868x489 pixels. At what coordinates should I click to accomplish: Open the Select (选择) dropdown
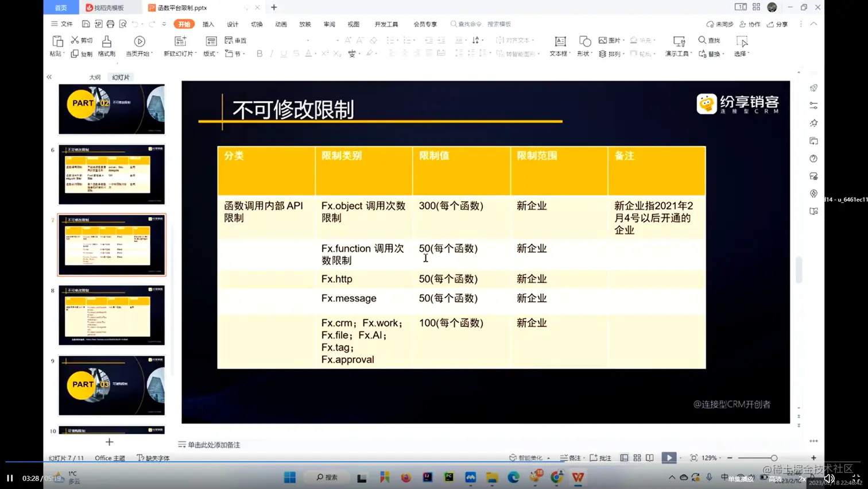point(742,46)
